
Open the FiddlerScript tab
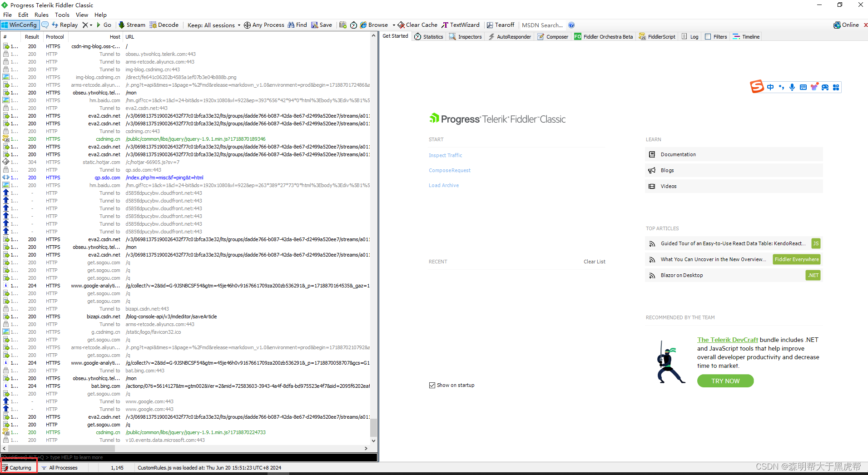coord(657,37)
